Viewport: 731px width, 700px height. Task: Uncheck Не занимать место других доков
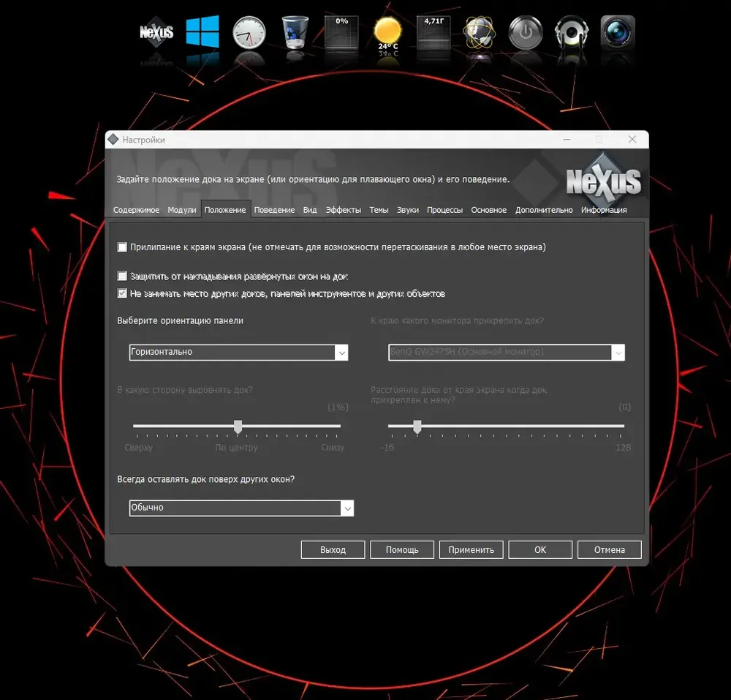click(x=122, y=293)
